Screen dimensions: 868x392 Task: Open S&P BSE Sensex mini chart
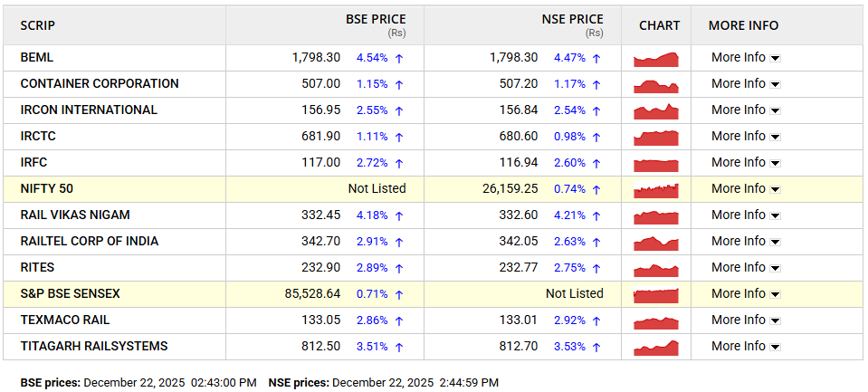[655, 294]
